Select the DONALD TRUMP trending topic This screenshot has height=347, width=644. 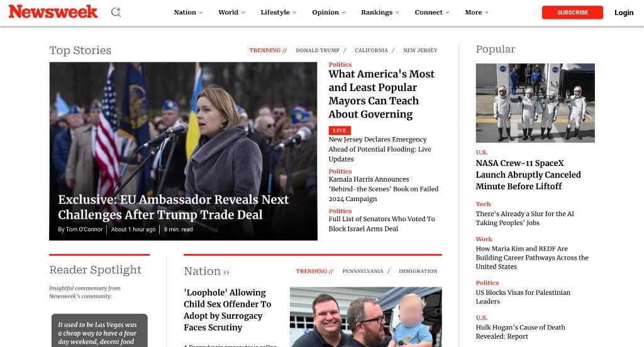click(x=318, y=50)
